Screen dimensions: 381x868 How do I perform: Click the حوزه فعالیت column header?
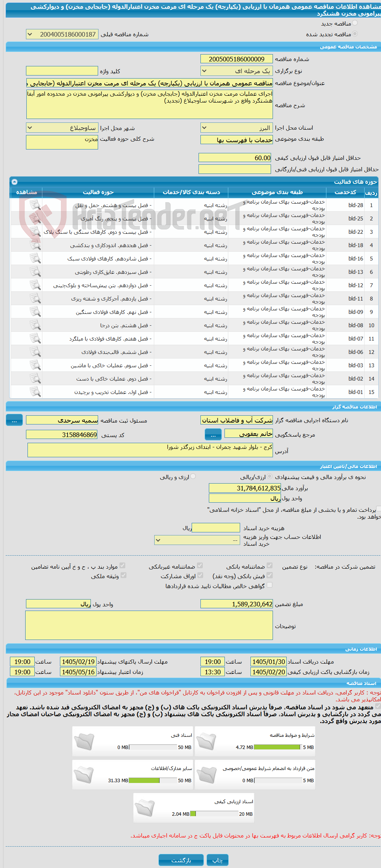98,192
